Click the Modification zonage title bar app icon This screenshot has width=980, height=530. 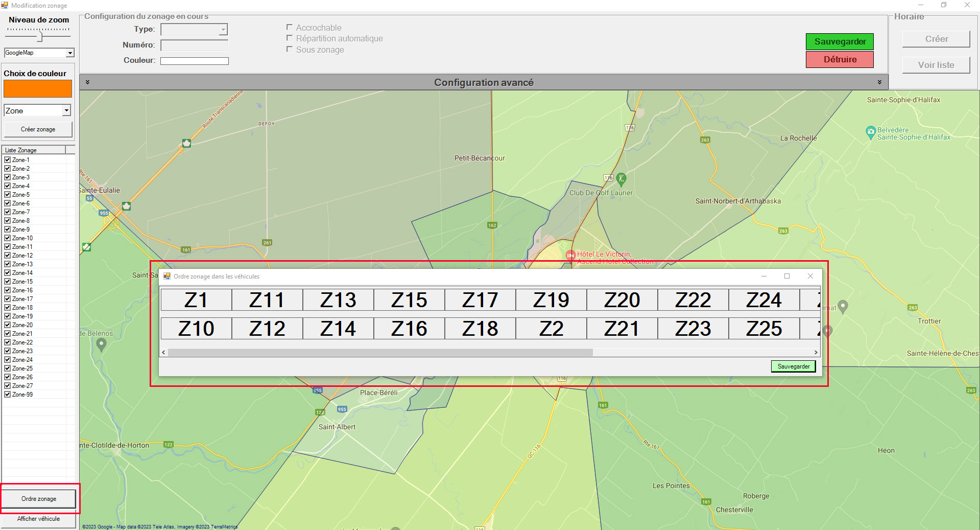5,5
